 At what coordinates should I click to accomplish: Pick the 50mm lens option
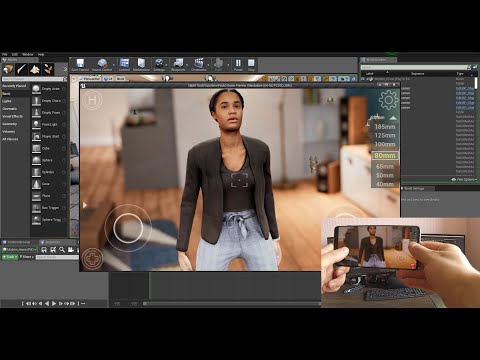(385, 175)
